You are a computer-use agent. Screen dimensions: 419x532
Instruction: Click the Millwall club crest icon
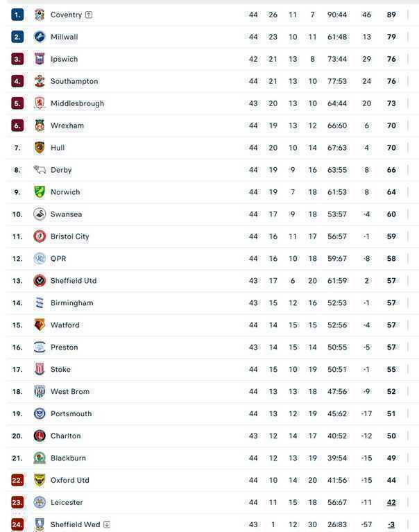point(40,37)
